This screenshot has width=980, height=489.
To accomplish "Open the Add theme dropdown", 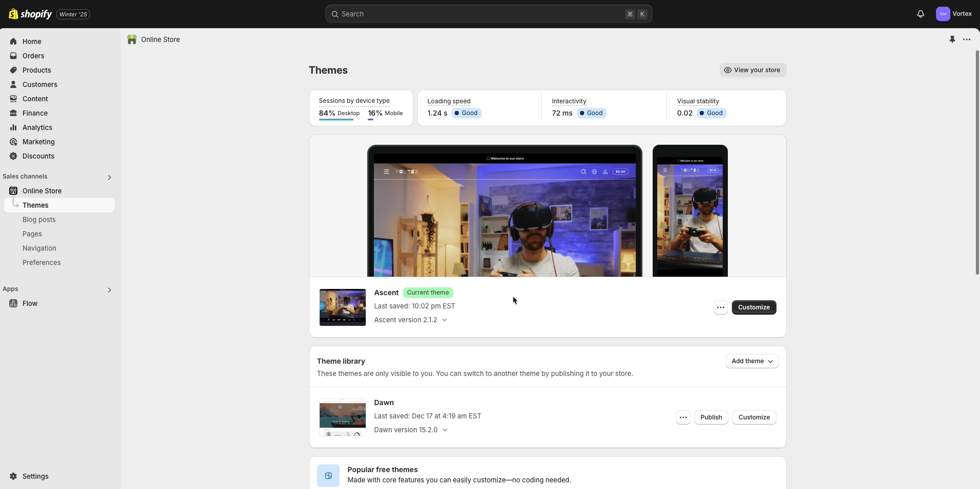I will click(751, 361).
